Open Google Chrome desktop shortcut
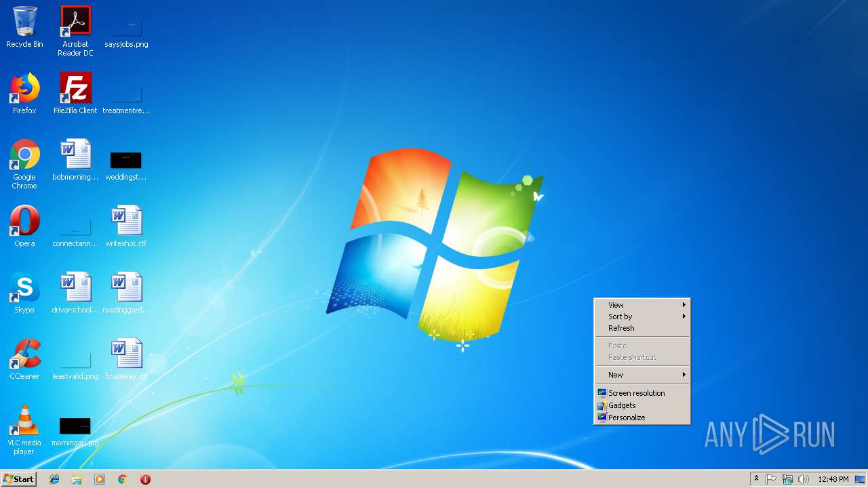 pos(24,164)
